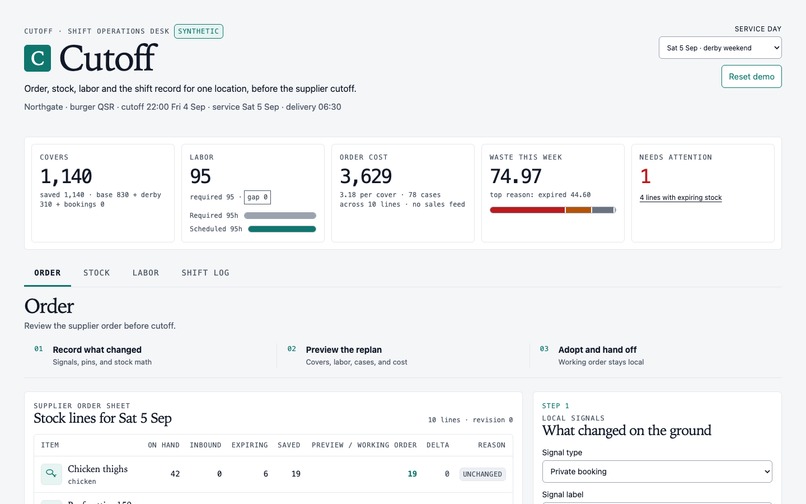The height and width of the screenshot is (504, 806).
Task: Select the Order tab
Action: (47, 273)
